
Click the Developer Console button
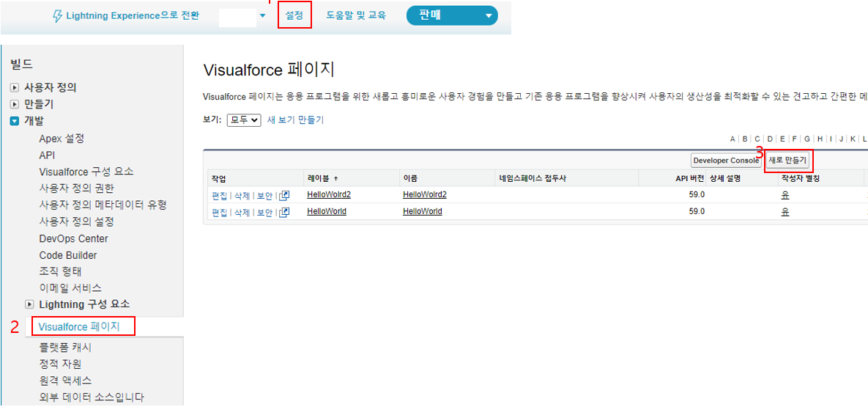pyautogui.click(x=726, y=161)
